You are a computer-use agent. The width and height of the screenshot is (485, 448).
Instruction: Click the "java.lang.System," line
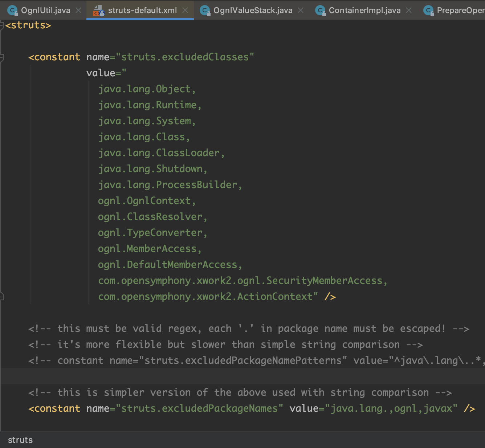[147, 121]
